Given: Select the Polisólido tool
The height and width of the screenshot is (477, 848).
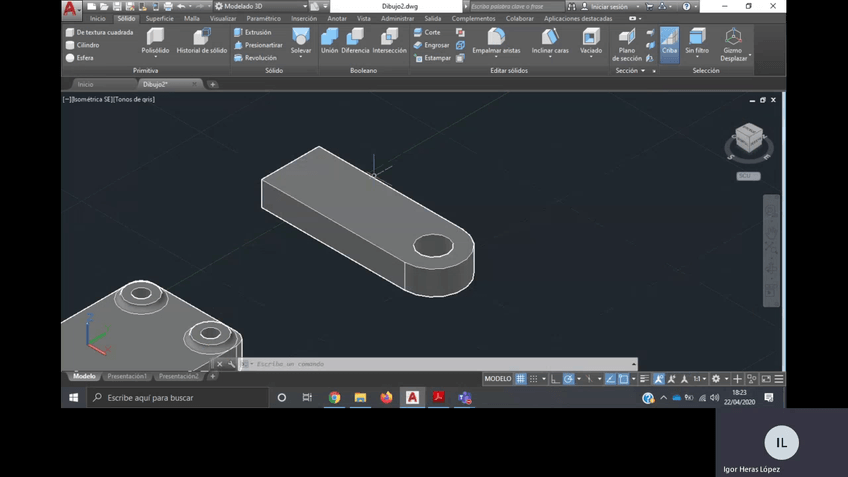Looking at the screenshot, I should click(x=155, y=40).
